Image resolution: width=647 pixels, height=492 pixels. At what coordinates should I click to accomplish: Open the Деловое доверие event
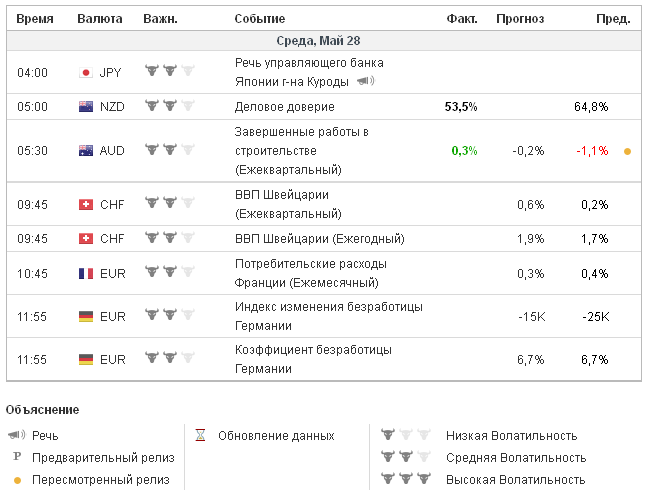click(x=284, y=106)
